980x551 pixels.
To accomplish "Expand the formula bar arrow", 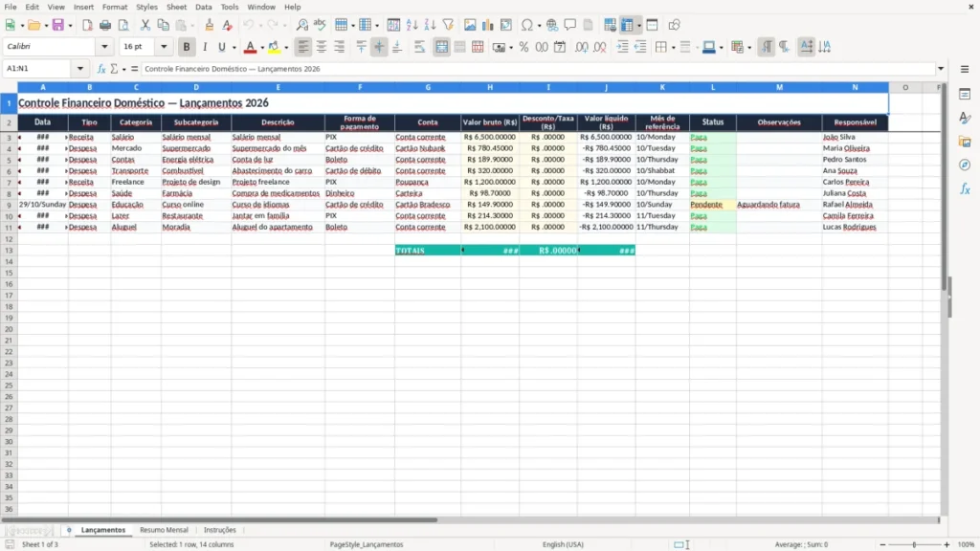I will point(941,69).
